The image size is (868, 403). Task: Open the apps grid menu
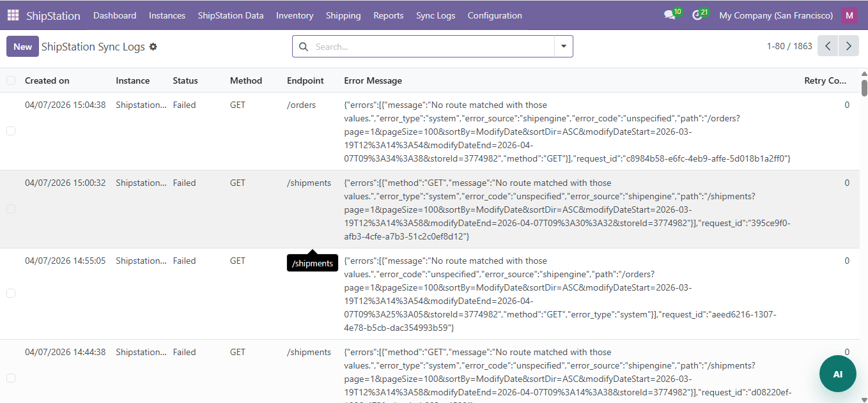pyautogui.click(x=12, y=15)
